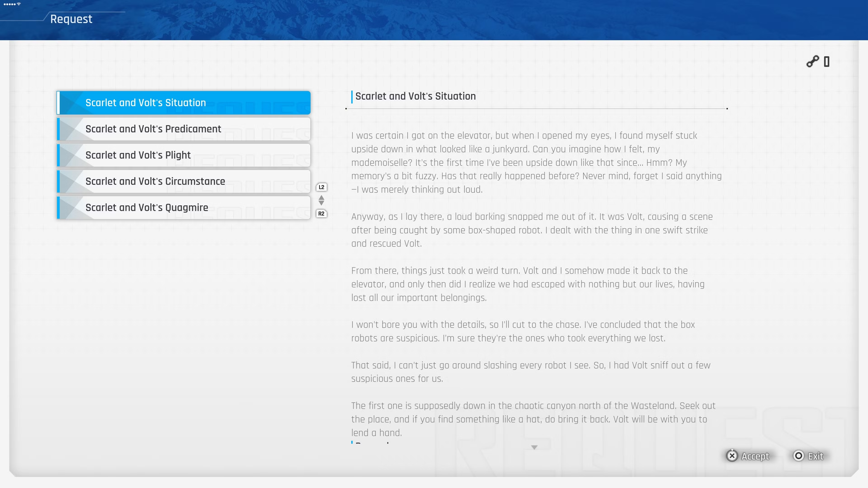Select the Scarlet and Volt's Situation request
Screen dimensions: 868x488
point(184,103)
